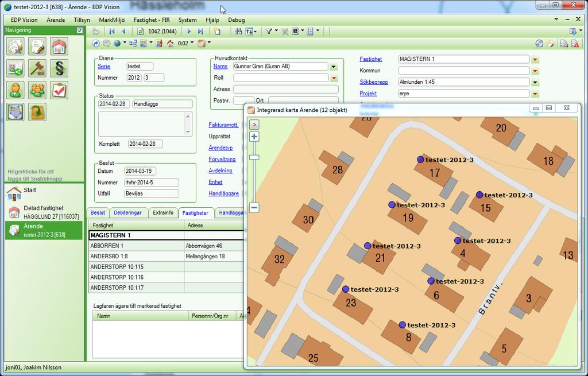
Task: Click the Handläggare link
Action: 223,193
